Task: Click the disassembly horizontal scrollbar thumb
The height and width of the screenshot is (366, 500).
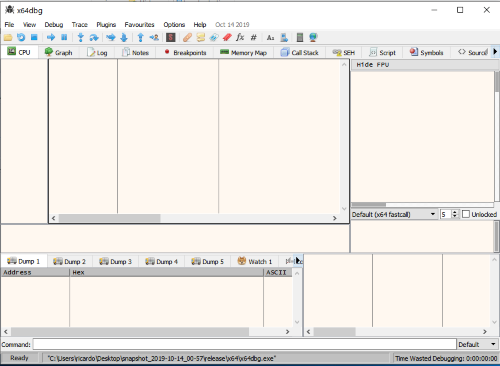Action: point(109,218)
